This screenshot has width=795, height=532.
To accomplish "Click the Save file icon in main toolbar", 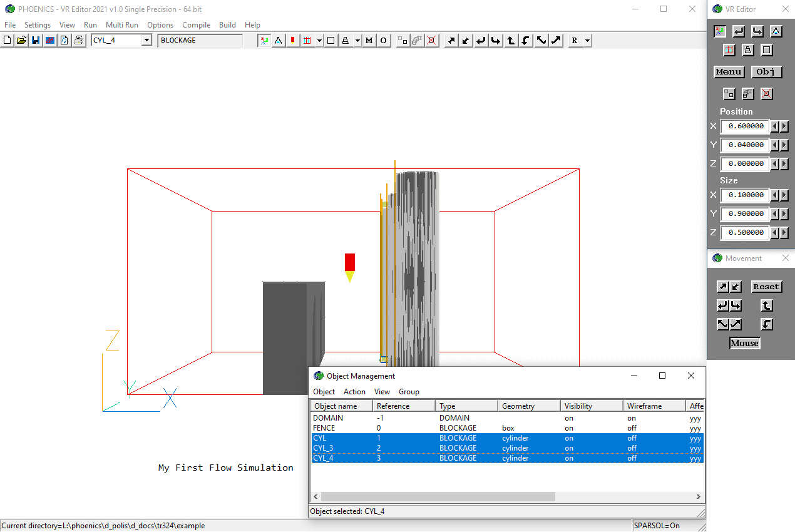I will point(36,41).
